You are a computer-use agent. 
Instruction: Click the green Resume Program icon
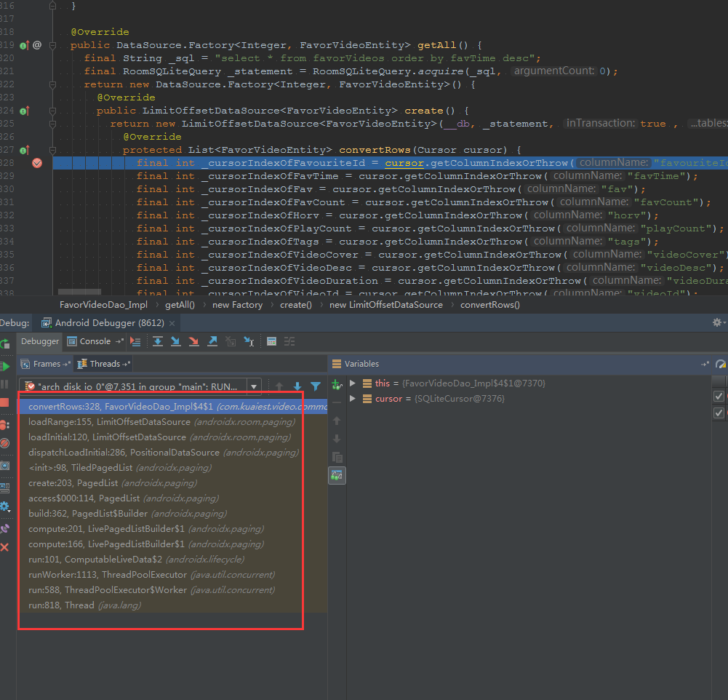tap(5, 366)
